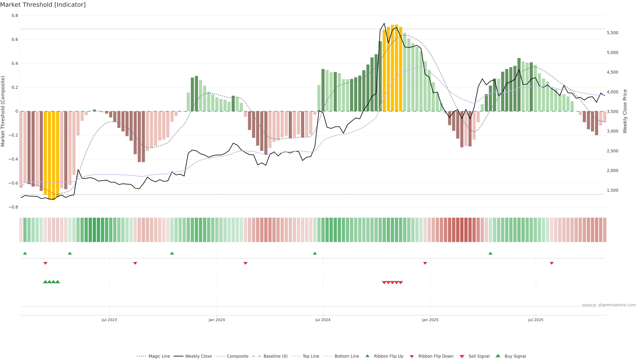Click the Buy Signal legend icon

coord(498,356)
